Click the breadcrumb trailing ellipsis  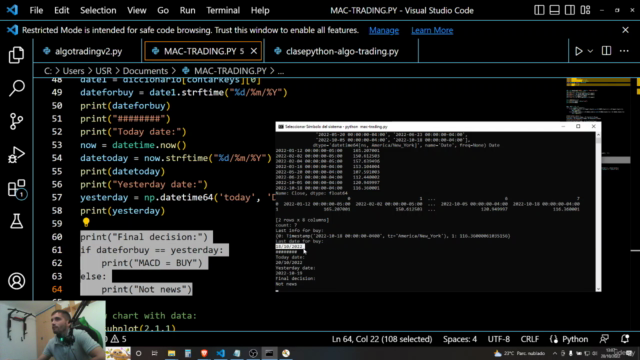(x=281, y=71)
